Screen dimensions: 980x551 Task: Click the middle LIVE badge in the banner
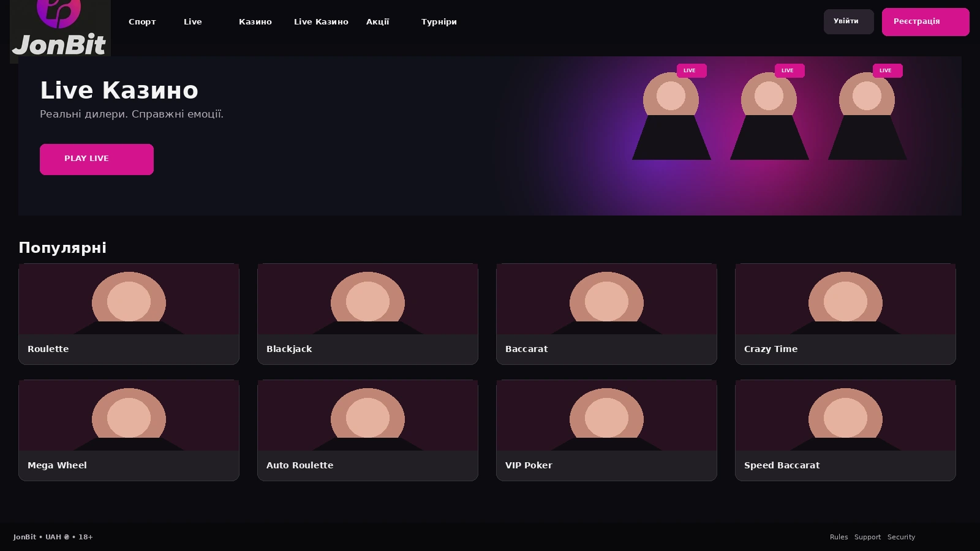click(790, 70)
